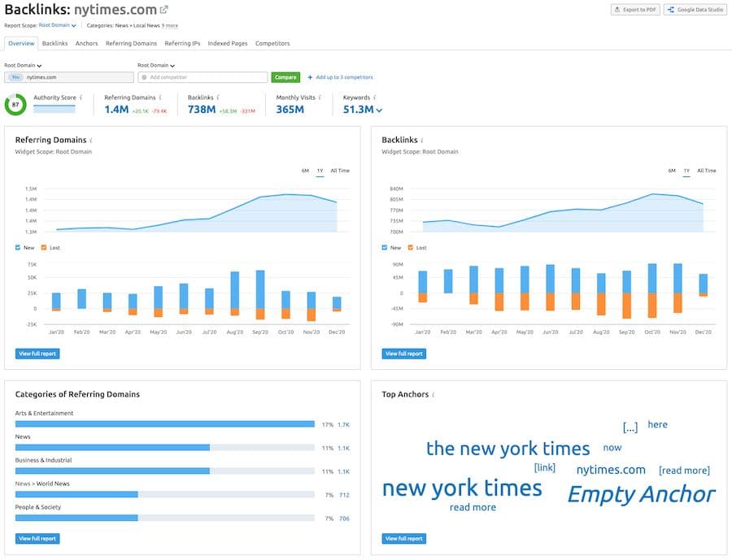Click 365M Monthly Visits value

point(290,110)
